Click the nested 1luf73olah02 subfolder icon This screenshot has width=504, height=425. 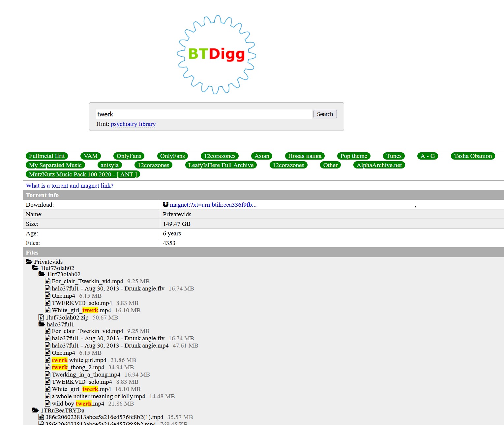click(x=42, y=274)
